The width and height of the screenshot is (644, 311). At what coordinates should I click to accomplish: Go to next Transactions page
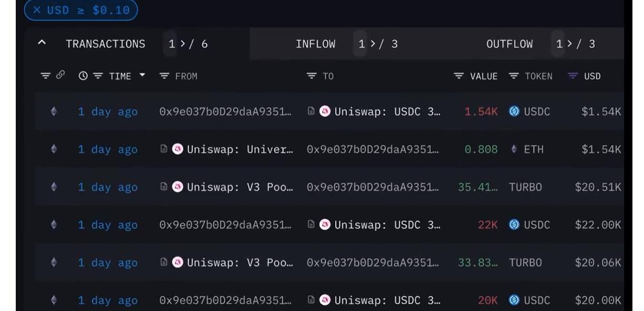coord(183,44)
